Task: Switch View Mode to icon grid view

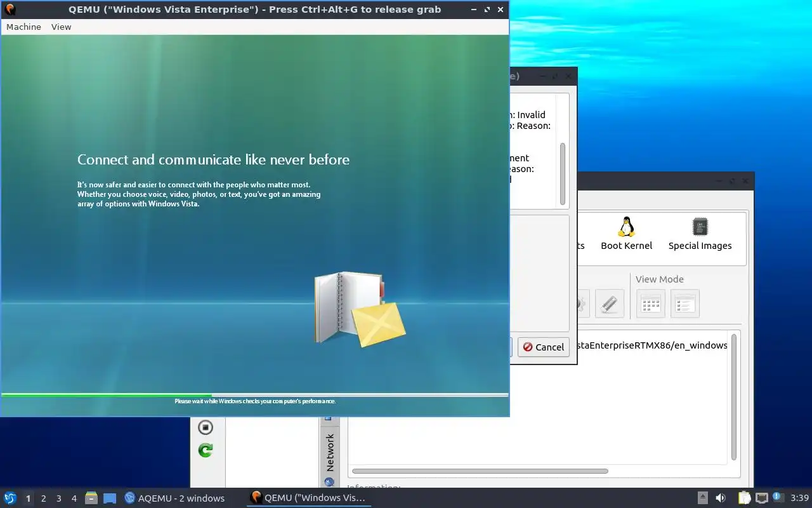Action: pos(651,304)
